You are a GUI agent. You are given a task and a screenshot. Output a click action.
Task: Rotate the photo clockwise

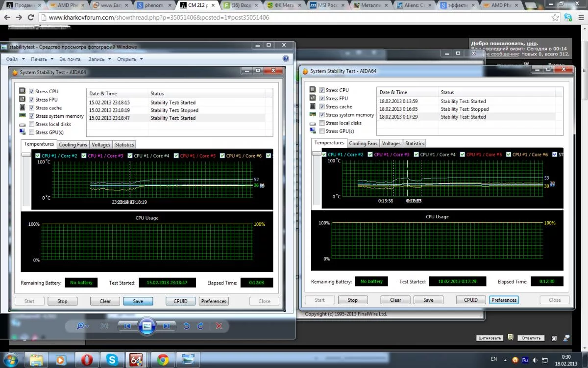pyautogui.click(x=200, y=326)
